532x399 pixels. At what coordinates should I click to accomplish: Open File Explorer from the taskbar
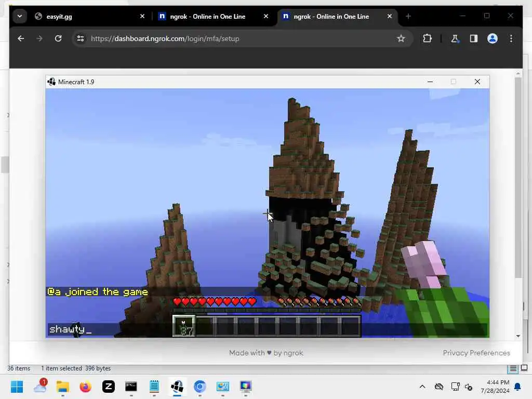[63, 387]
